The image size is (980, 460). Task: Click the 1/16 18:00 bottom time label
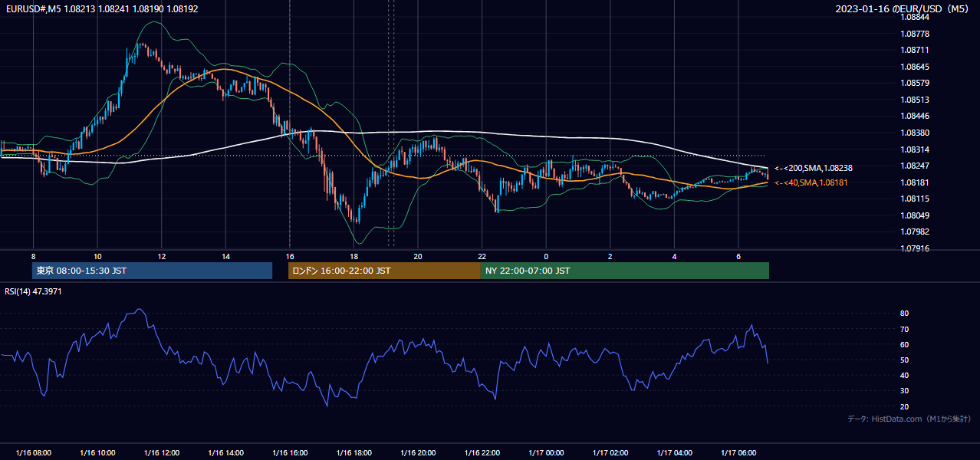click(354, 453)
